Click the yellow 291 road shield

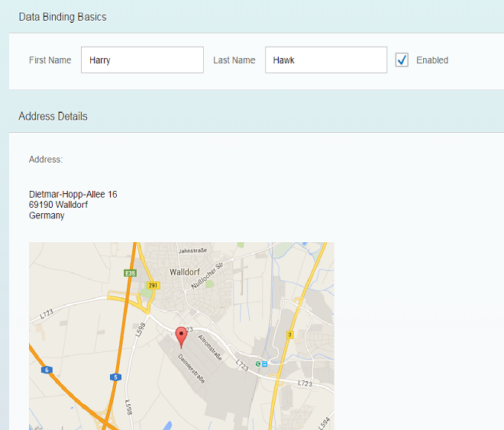pos(153,285)
